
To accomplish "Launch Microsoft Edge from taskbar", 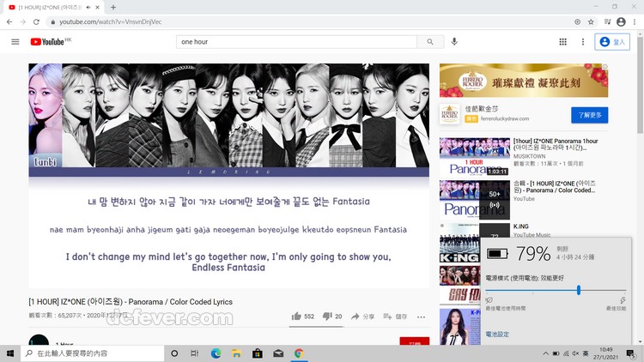I will (x=216, y=353).
